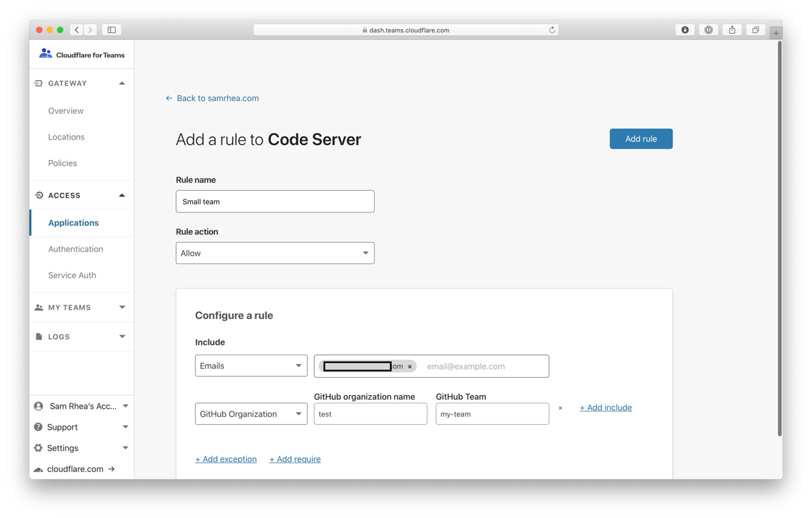
Task: Click the Access section icon
Action: pyautogui.click(x=39, y=195)
